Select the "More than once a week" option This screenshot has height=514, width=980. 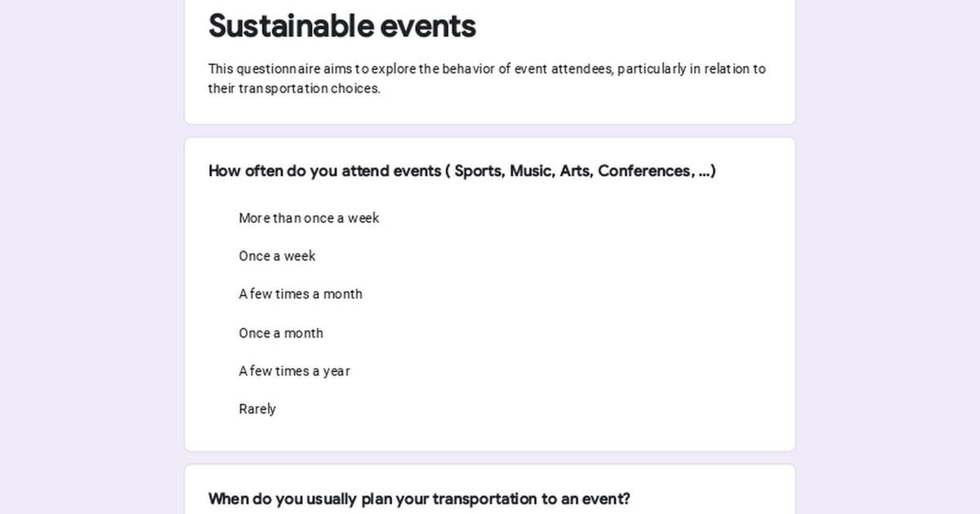(309, 218)
